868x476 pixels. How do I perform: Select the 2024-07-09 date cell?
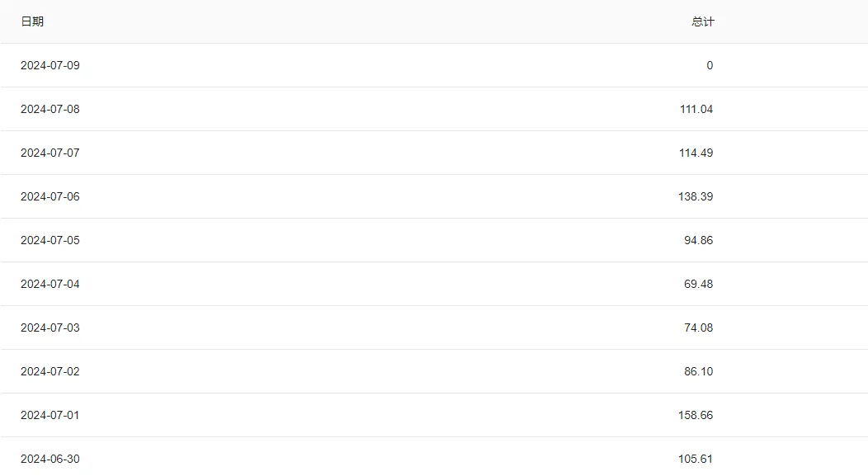click(x=50, y=65)
